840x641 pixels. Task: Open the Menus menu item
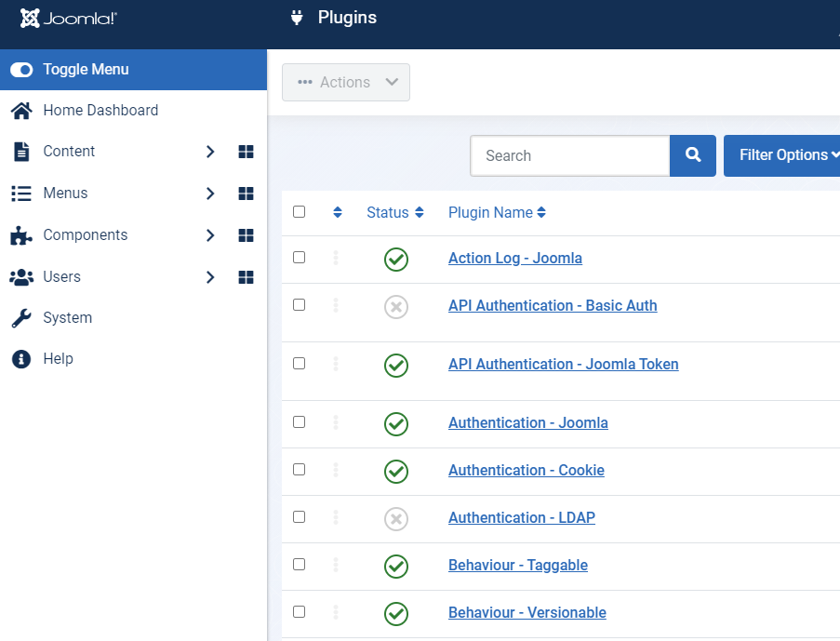[65, 193]
